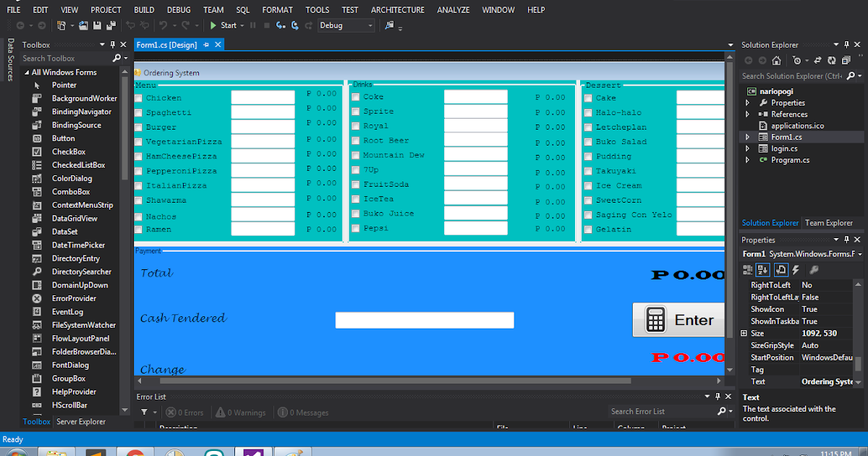868x456 pixels.
Task: Open Home view in Solution Explorer
Action: coord(776,61)
